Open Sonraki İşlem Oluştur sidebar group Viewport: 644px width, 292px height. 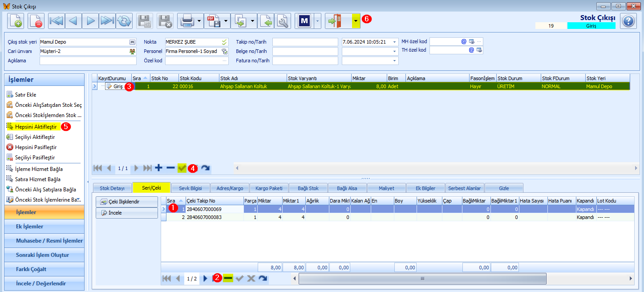click(44, 255)
